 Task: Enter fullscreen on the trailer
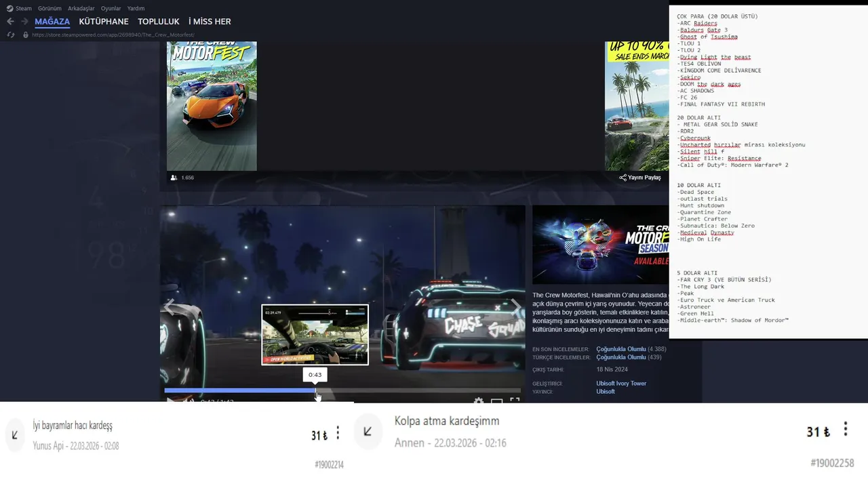[x=515, y=401]
